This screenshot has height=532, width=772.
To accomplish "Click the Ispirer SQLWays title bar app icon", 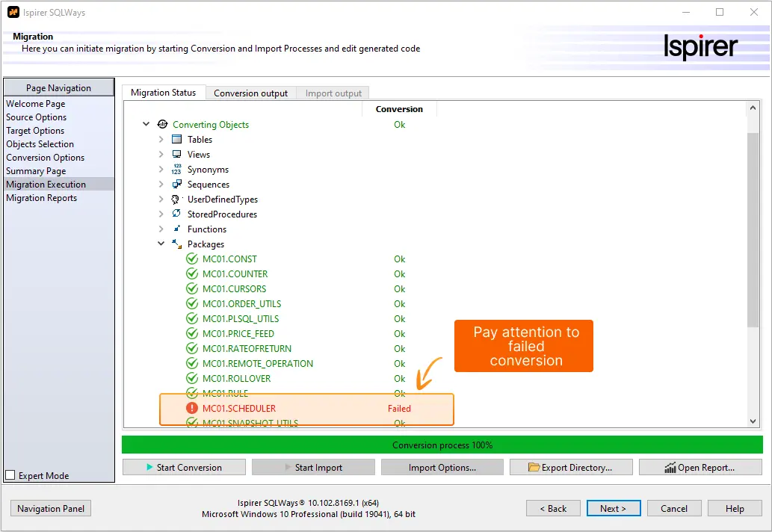I will (x=13, y=12).
